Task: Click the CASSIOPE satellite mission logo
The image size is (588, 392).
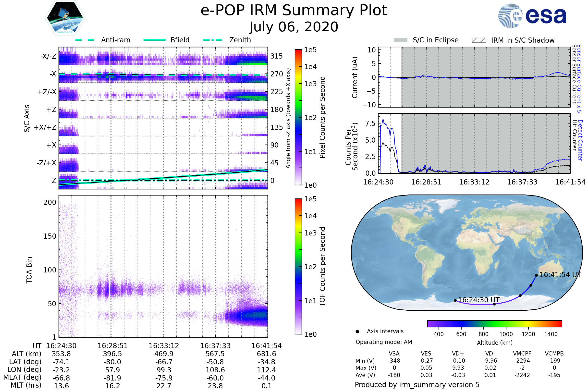Action: (x=65, y=18)
